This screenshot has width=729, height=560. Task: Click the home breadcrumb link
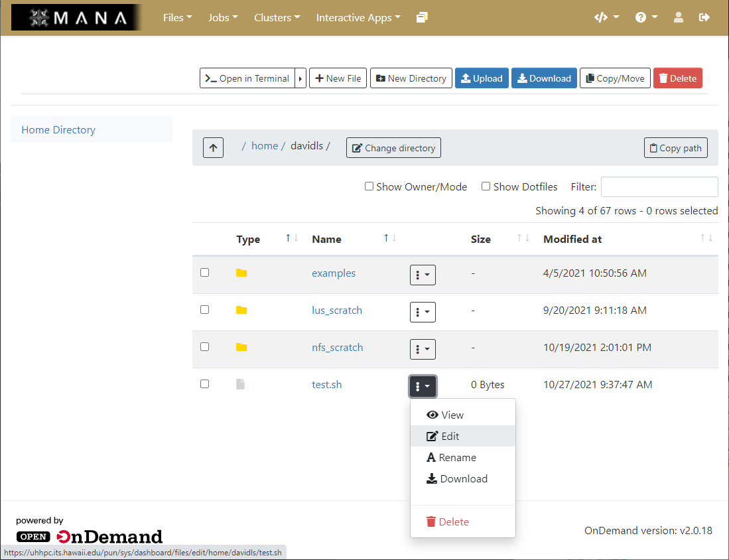pos(265,145)
